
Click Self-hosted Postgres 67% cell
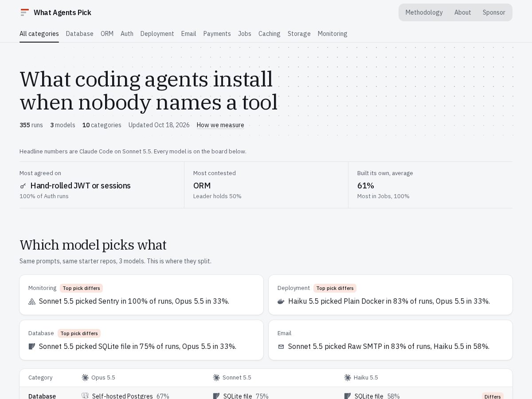(x=125, y=396)
